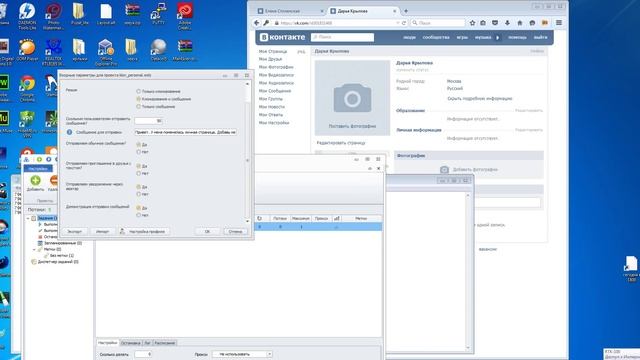The height and width of the screenshot is (360, 640).
Task: Open 'Мои Настройки' in VK sidebar
Action: click(274, 122)
